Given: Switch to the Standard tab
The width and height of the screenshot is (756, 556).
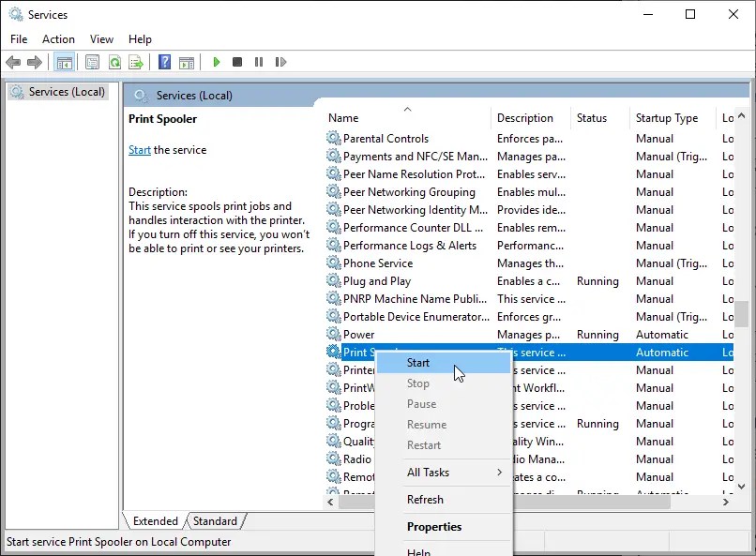Looking at the screenshot, I should (x=216, y=520).
